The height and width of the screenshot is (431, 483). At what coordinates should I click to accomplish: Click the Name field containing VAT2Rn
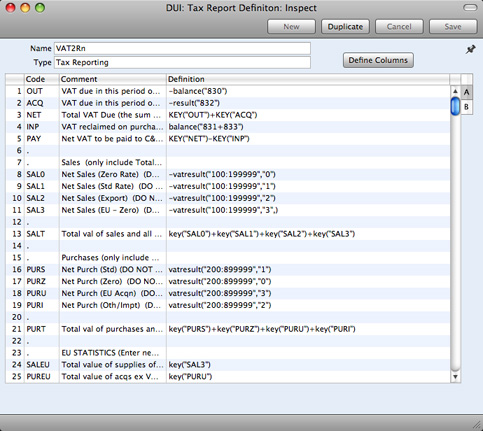pyautogui.click(x=182, y=48)
